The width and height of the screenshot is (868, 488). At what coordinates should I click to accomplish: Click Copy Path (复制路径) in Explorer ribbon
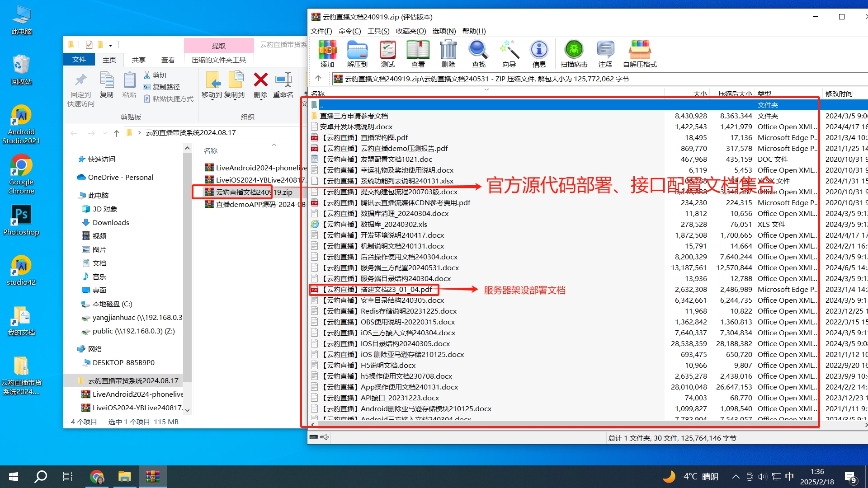161,87
